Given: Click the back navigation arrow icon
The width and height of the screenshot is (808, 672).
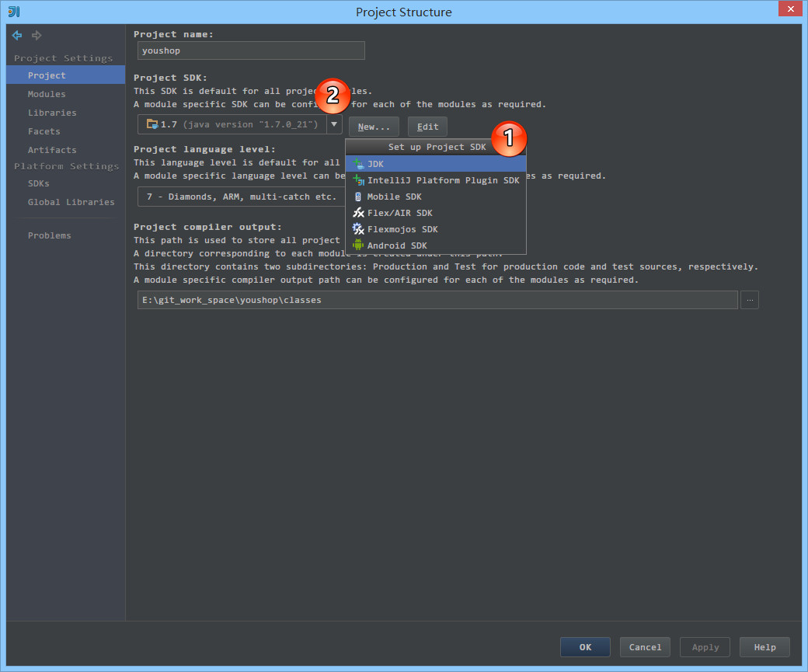Looking at the screenshot, I should pyautogui.click(x=17, y=36).
